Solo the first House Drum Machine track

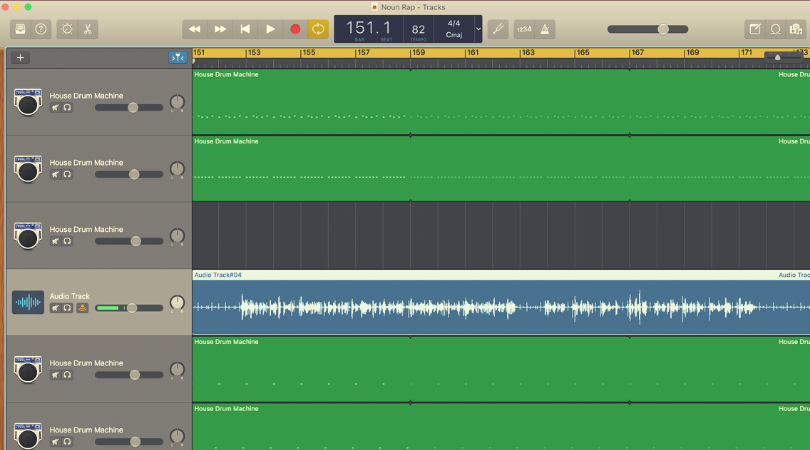67,107
